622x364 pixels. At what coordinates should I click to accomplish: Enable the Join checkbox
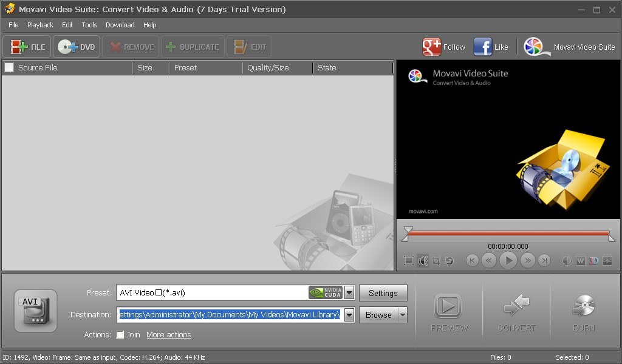[120, 335]
